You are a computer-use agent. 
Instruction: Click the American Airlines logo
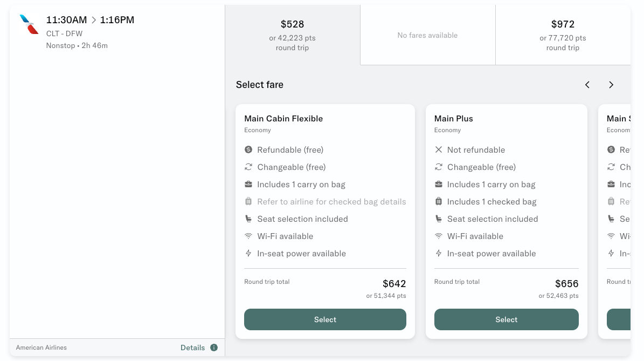(x=28, y=24)
